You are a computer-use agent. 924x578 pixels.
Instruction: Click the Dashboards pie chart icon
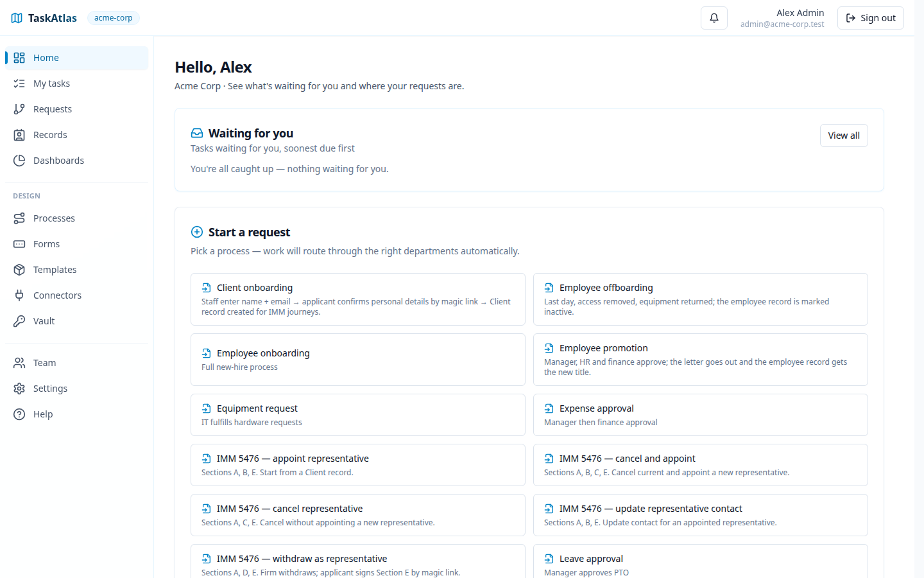click(19, 161)
